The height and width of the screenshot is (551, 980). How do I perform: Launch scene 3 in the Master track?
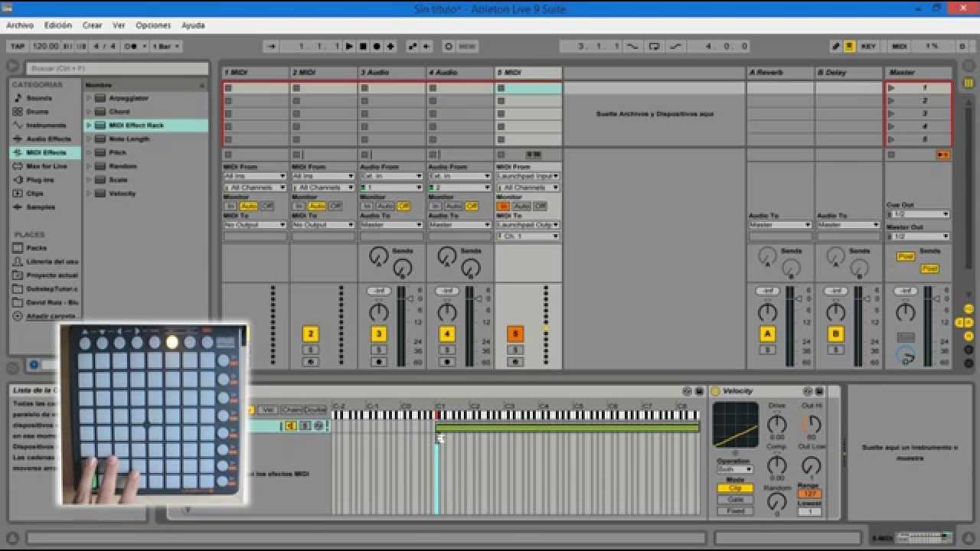(891, 113)
